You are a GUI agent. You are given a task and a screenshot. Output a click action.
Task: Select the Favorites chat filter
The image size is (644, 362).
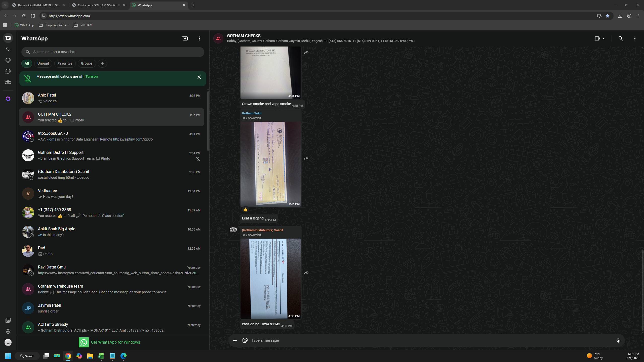click(x=65, y=63)
